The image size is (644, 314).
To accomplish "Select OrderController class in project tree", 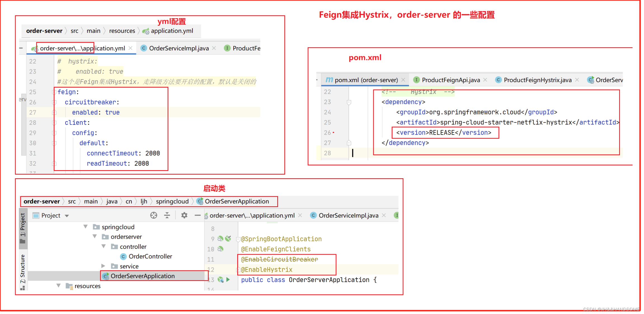I will pos(146,256).
